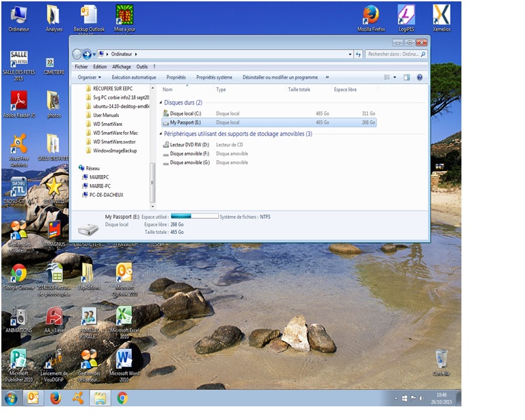Launch Adobe Reader XI shortcut
This screenshot has height=420, width=525.
click(18, 104)
